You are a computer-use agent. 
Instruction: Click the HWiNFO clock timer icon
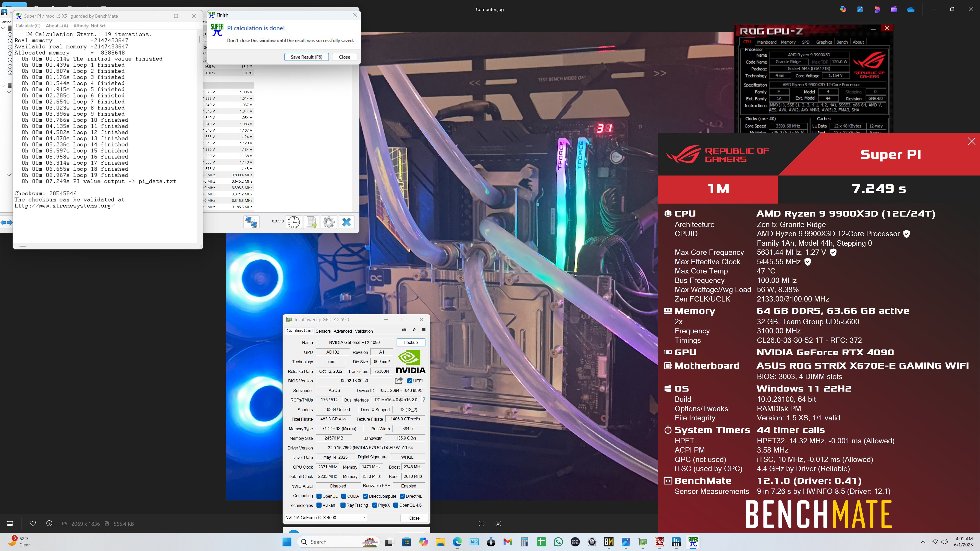click(x=294, y=222)
